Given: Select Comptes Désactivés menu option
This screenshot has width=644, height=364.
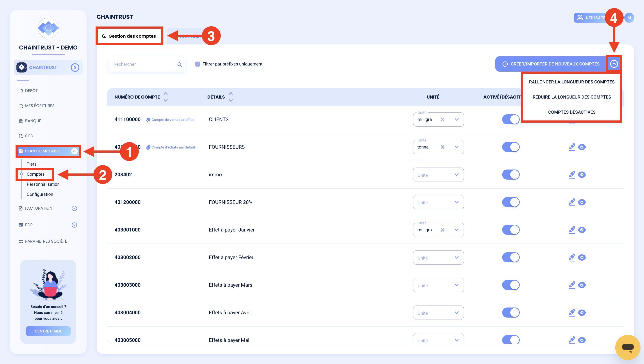Looking at the screenshot, I should [571, 112].
